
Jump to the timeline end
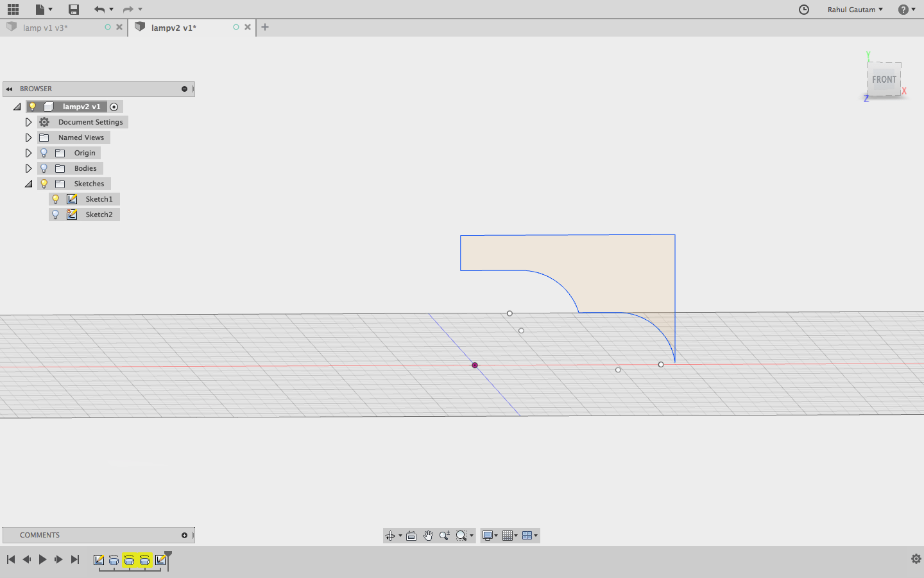[x=75, y=559]
